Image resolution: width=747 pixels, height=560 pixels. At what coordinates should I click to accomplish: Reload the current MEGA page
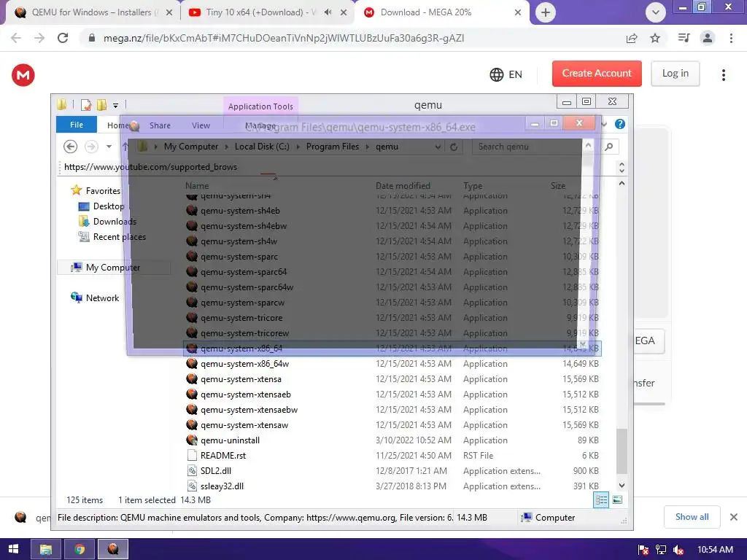click(x=63, y=38)
